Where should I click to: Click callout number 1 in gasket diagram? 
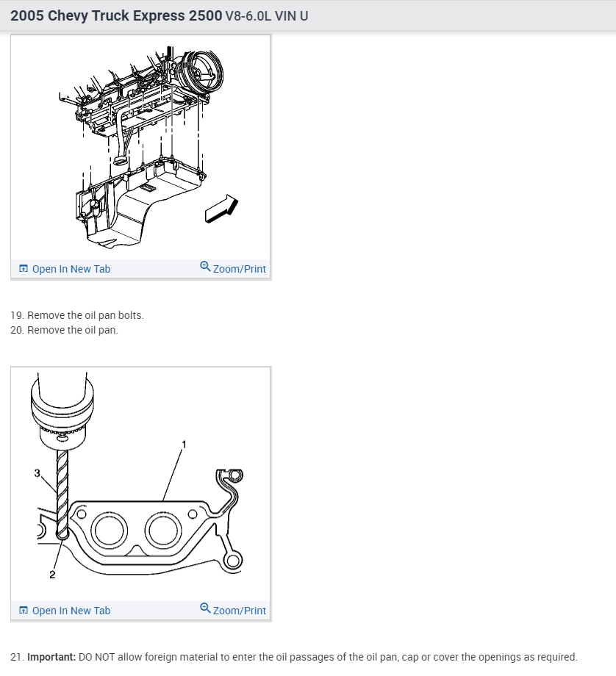185,445
